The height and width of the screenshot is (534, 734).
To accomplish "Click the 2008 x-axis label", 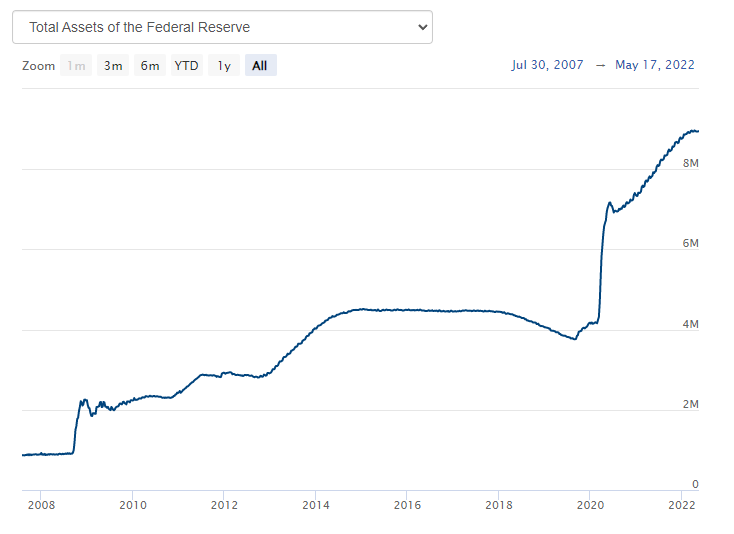I will 42,505.
